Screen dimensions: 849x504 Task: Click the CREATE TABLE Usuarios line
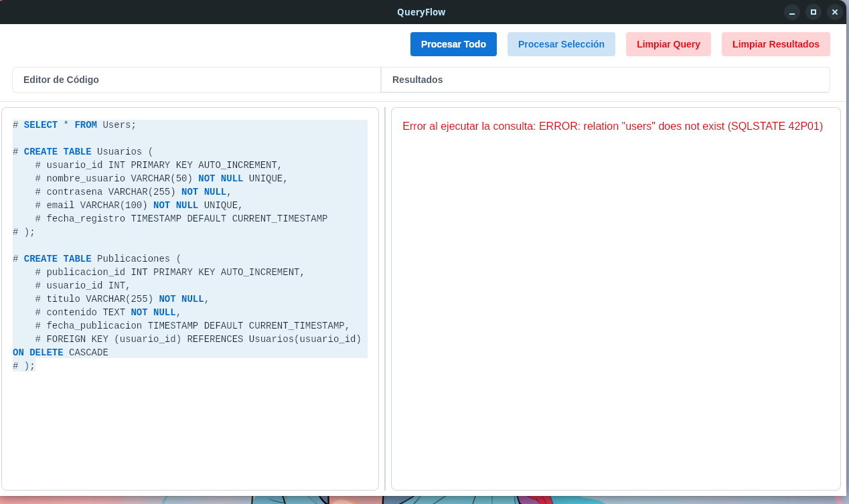click(x=83, y=152)
